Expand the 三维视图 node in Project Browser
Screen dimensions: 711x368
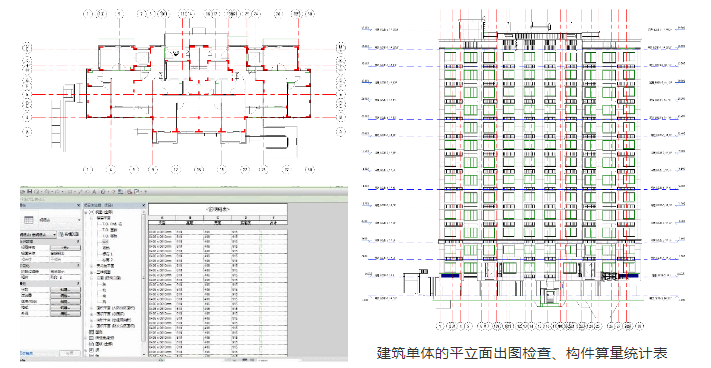(x=91, y=272)
